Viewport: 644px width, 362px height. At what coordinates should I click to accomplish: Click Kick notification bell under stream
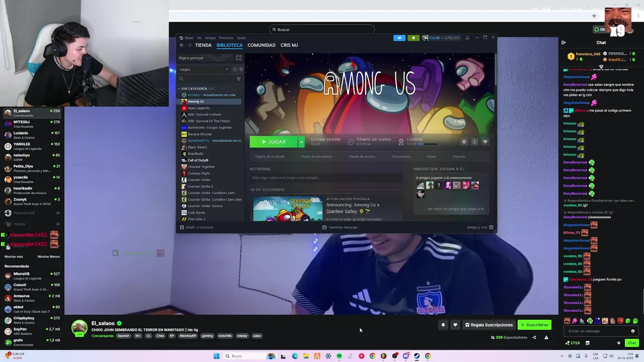(x=443, y=325)
